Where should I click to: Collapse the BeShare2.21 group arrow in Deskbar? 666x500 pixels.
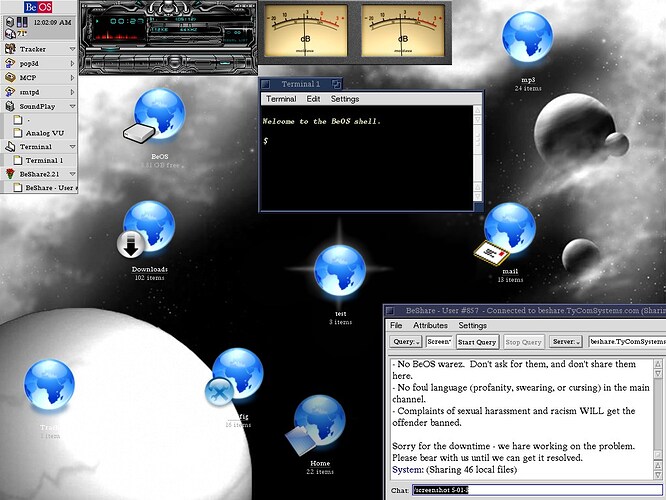72,174
